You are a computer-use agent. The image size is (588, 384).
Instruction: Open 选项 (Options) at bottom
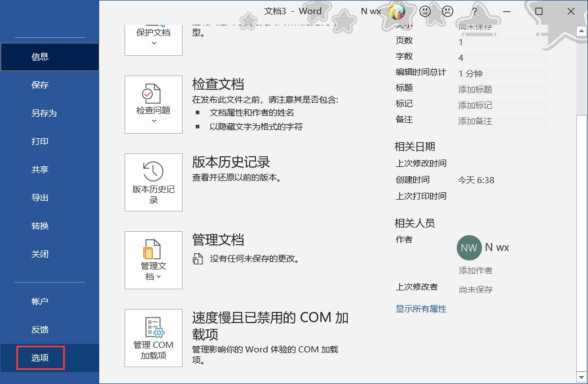(39, 357)
